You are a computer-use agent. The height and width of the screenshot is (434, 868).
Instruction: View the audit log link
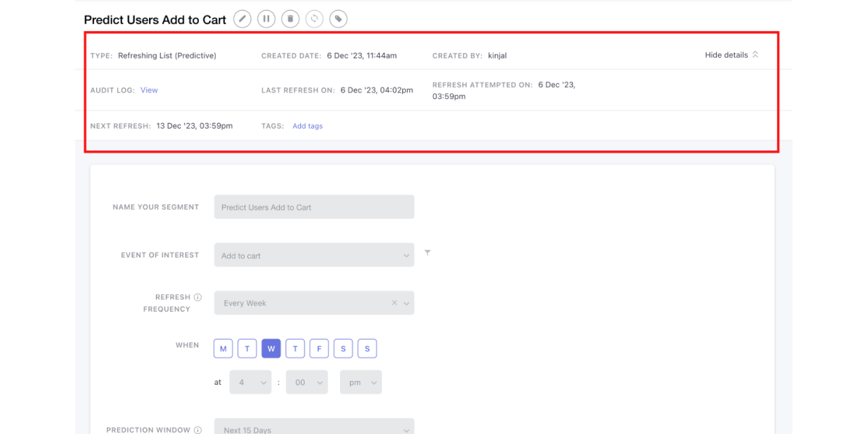(149, 90)
